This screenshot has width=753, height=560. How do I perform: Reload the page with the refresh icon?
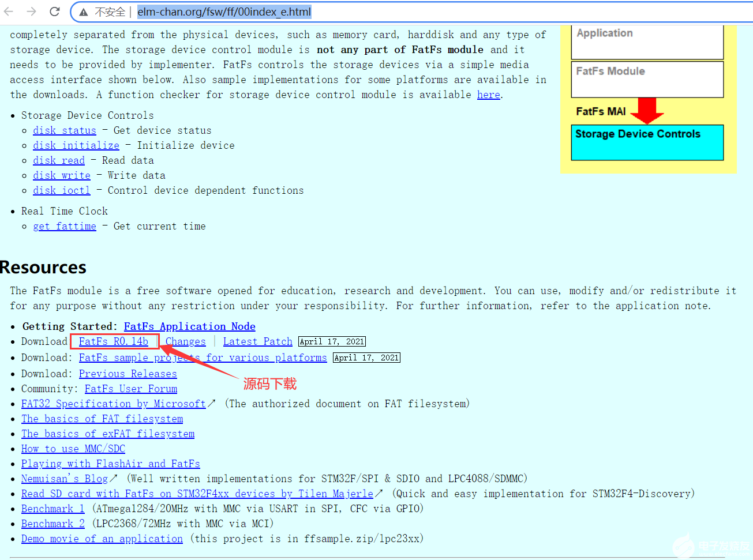(54, 12)
